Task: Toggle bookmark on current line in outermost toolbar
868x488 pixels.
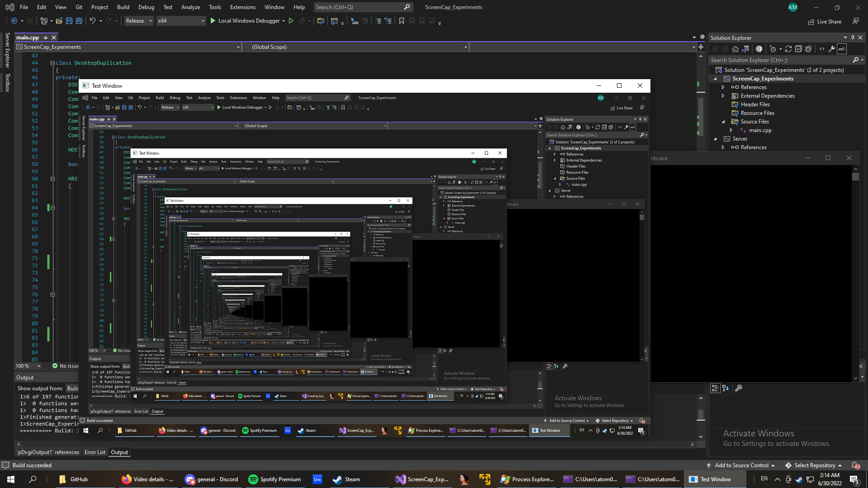Action: tap(402, 21)
